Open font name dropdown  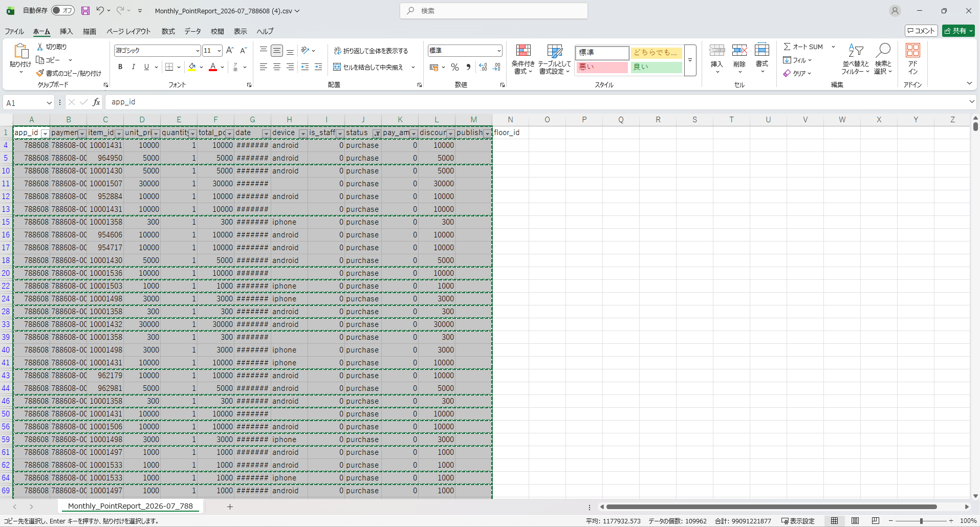tap(198, 50)
